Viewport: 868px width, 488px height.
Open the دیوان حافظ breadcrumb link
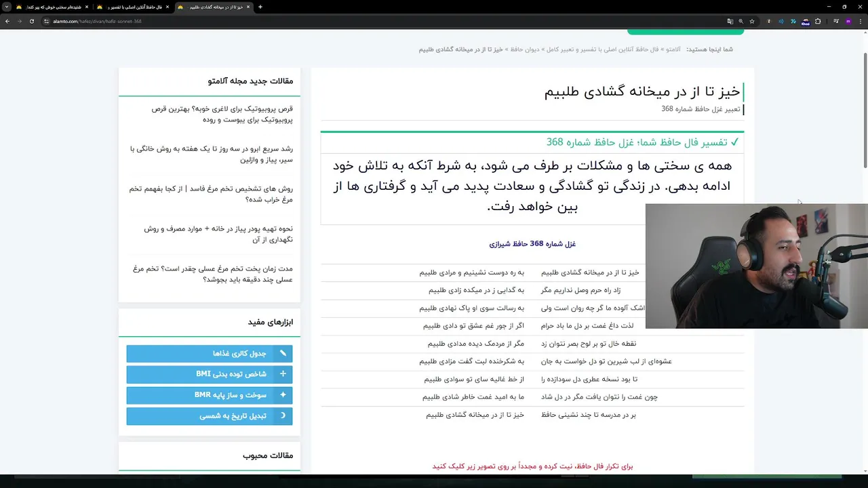point(524,49)
